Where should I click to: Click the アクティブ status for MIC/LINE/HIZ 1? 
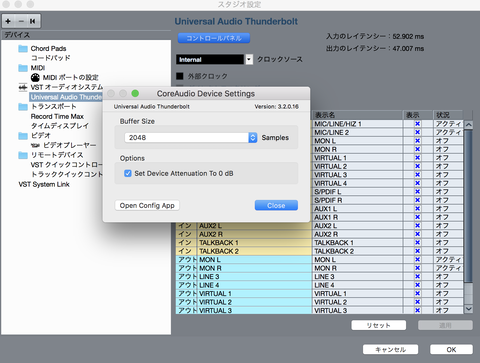(448, 124)
